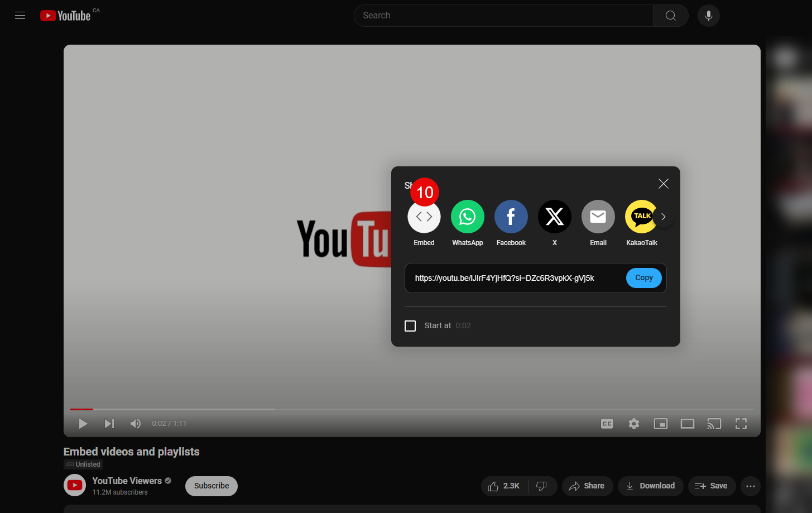Share the video on Facebook
This screenshot has height=513, width=812.
tap(511, 217)
